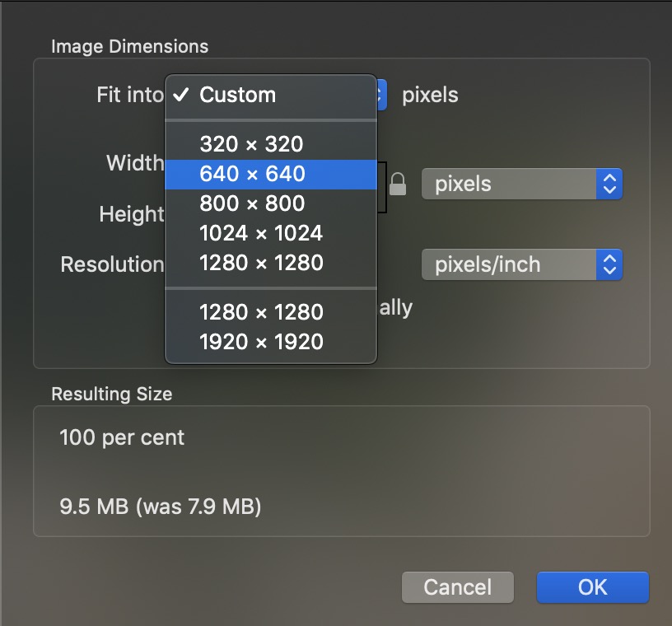Viewport: 672px width, 626px height.
Task: Open the width/height pixels units dropdown
Action: pyautogui.click(x=521, y=184)
